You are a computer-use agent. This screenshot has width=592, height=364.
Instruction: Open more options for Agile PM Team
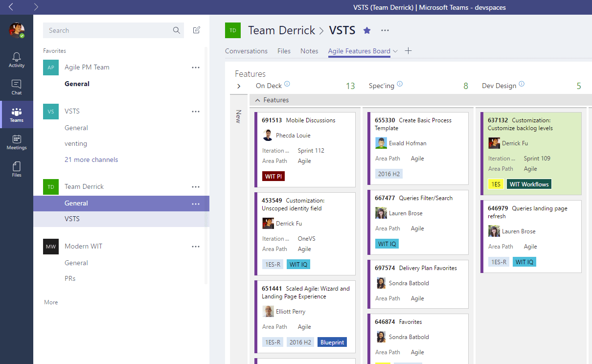coord(196,68)
